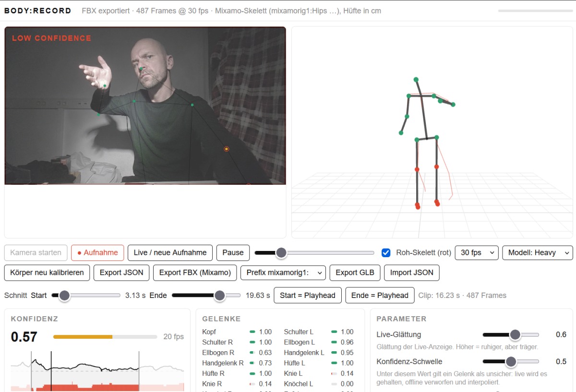Viewport: 576px width, 392px height.
Task: Click the Live / neue Aufnahme button
Action: point(170,252)
